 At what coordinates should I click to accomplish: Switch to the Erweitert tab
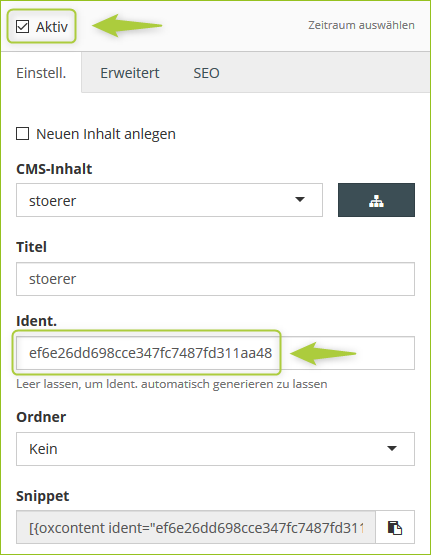[130, 73]
